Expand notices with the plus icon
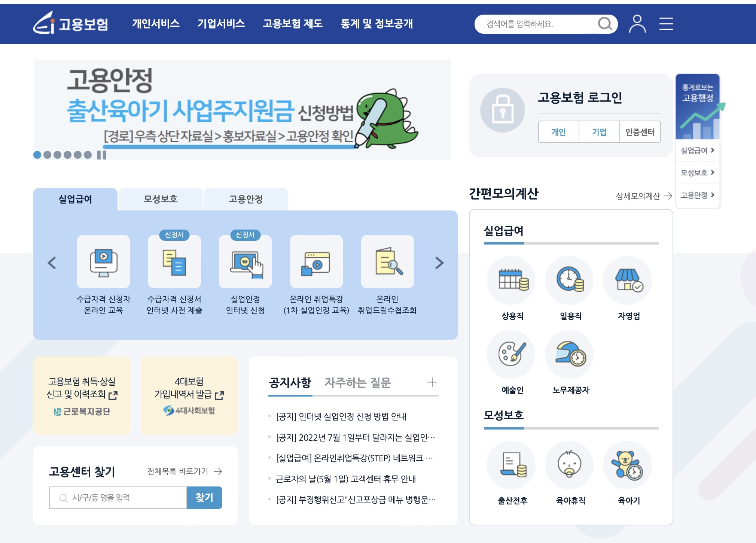 pos(432,382)
